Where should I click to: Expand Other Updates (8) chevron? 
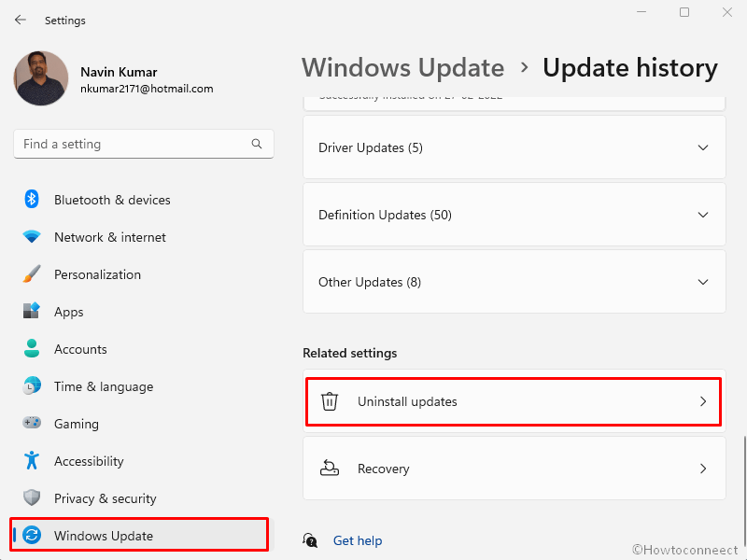[703, 282]
